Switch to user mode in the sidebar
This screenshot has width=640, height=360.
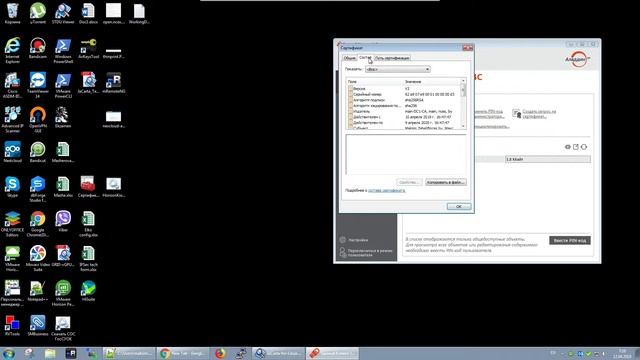366,253
